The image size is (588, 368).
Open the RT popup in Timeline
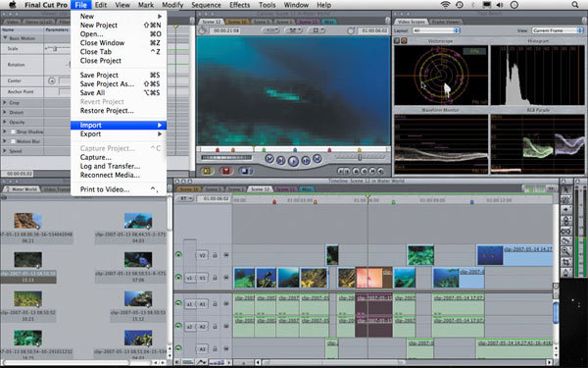coord(185,198)
